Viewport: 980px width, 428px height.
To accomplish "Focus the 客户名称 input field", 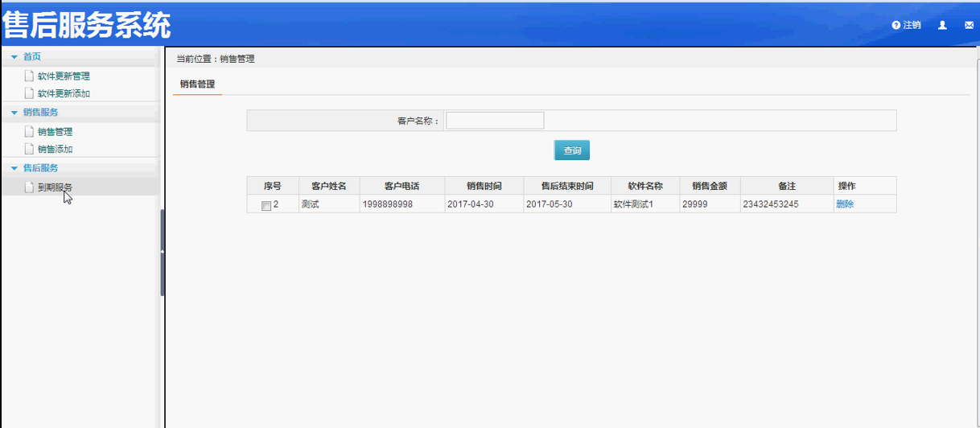I will (x=495, y=121).
